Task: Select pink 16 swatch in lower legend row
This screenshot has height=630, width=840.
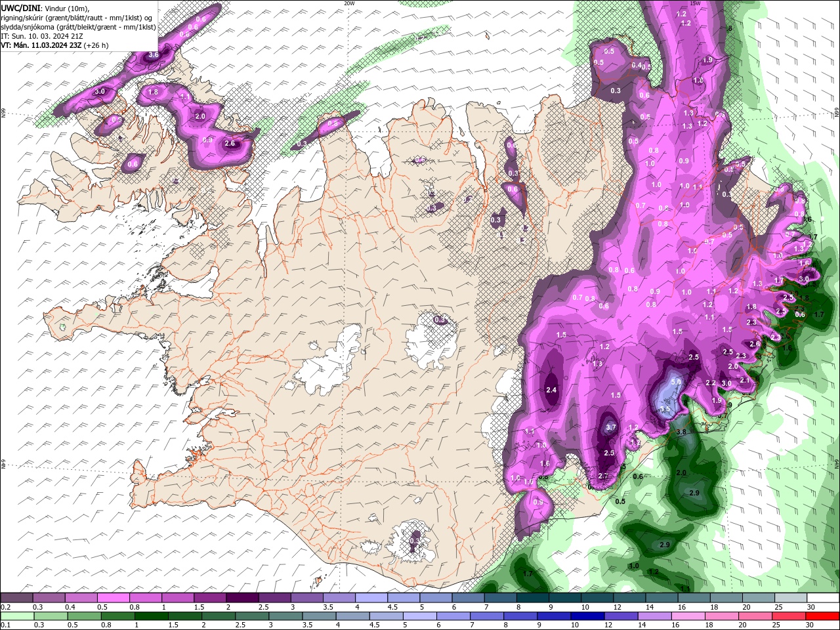Action: pyautogui.click(x=687, y=616)
